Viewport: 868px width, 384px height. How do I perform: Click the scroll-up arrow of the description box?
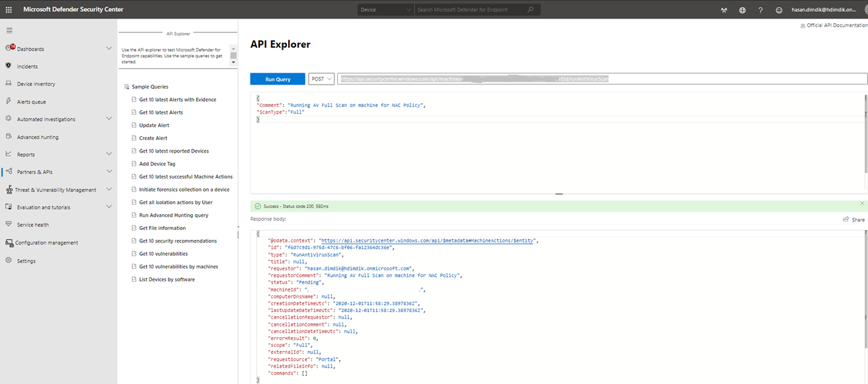(x=233, y=48)
